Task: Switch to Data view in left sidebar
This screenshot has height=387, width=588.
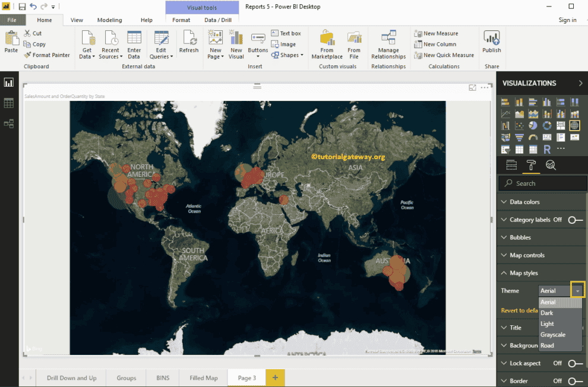Action: coord(8,103)
